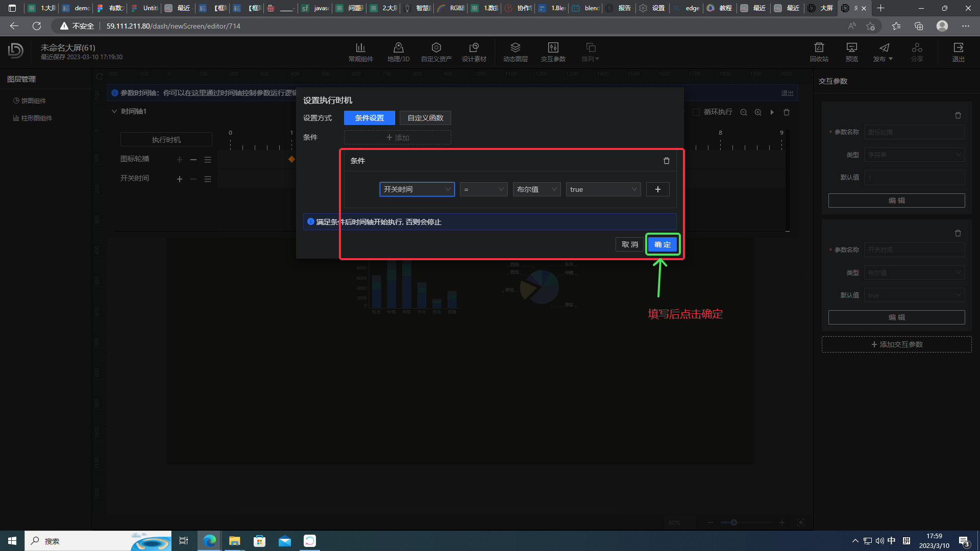Delete the 图标轮播 interaction parameter
980x551 pixels.
click(958, 115)
